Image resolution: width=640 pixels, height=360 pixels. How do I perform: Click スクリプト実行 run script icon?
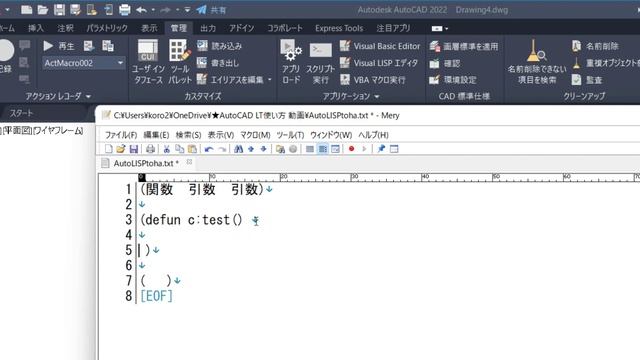pyautogui.click(x=321, y=61)
